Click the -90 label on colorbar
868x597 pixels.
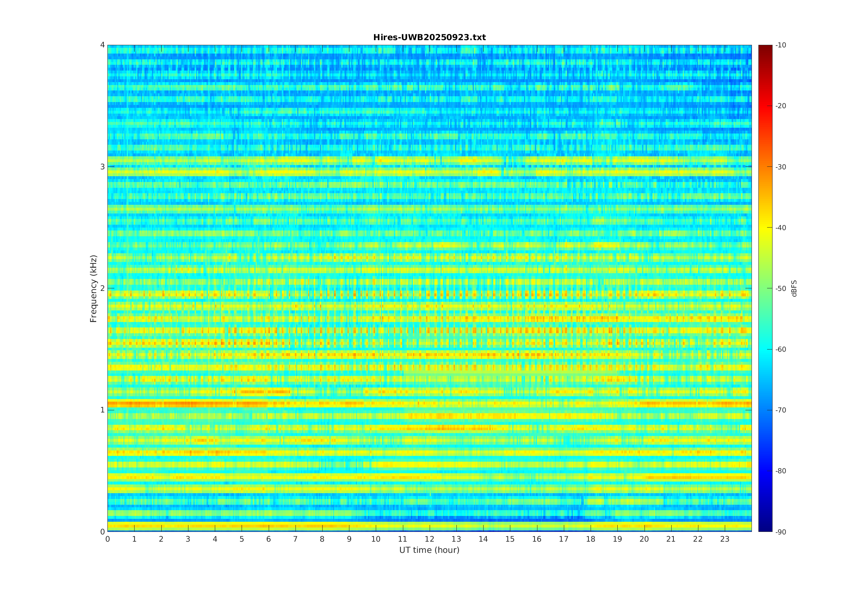tap(780, 532)
